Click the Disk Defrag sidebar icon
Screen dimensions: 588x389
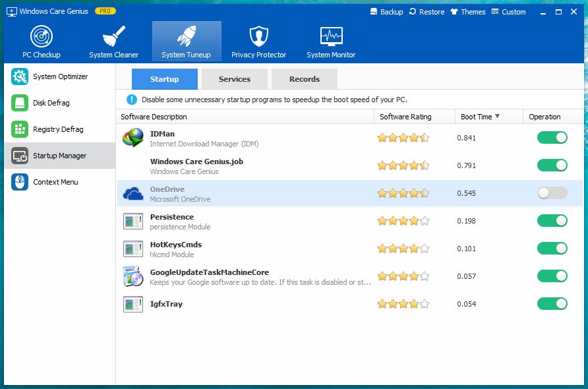(20, 103)
